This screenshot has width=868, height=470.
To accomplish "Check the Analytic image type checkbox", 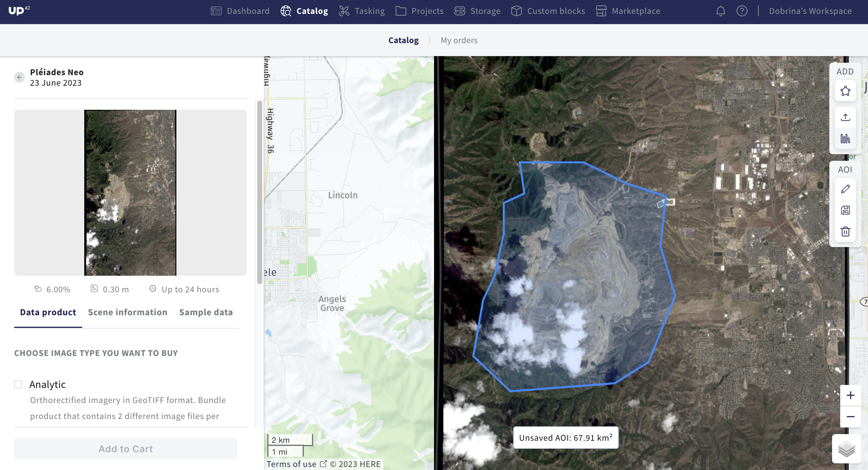I will click(x=18, y=384).
